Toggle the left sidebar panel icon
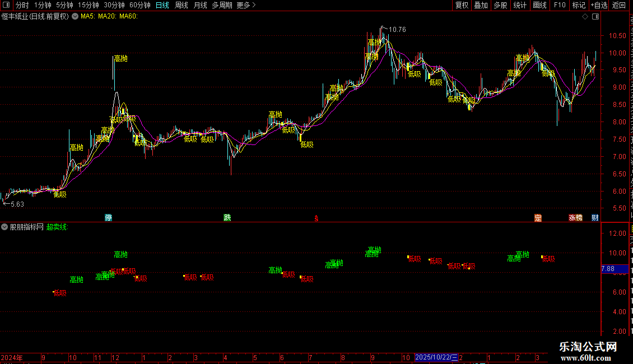Screen dimensions: 633x364 point(6,5)
